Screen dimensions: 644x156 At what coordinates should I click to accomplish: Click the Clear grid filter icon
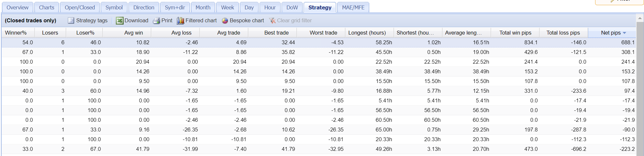pyautogui.click(x=272, y=21)
